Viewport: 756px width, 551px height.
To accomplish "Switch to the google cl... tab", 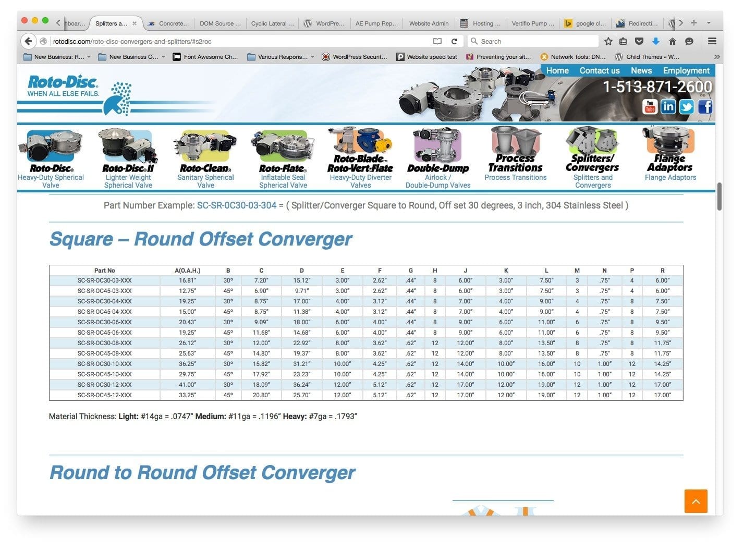I will tap(585, 23).
